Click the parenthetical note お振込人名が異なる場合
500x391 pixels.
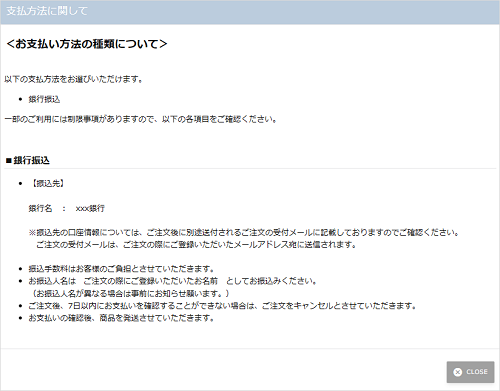pos(130,293)
